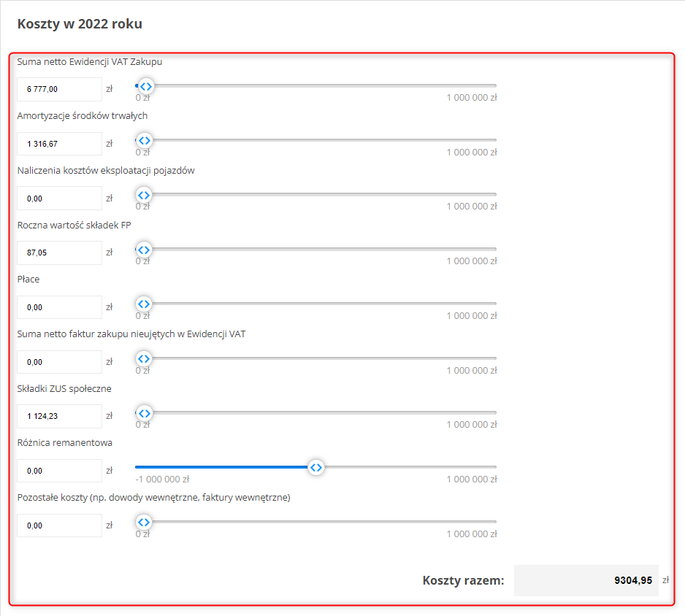Click the Składki ZUS społeczne slider handle
Image resolution: width=685 pixels, height=616 pixels.
144,413
